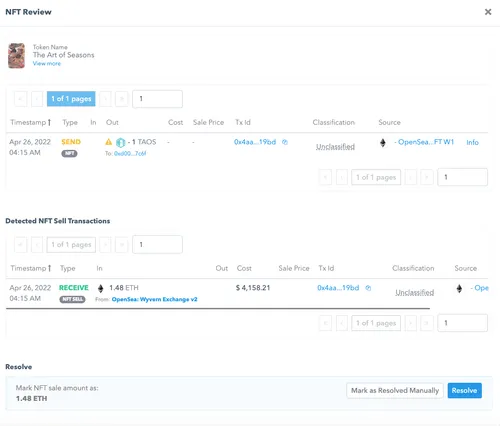This screenshot has height=426, width=500.
Task: Next page button in pager below RECEIVE row
Action: point(410,323)
